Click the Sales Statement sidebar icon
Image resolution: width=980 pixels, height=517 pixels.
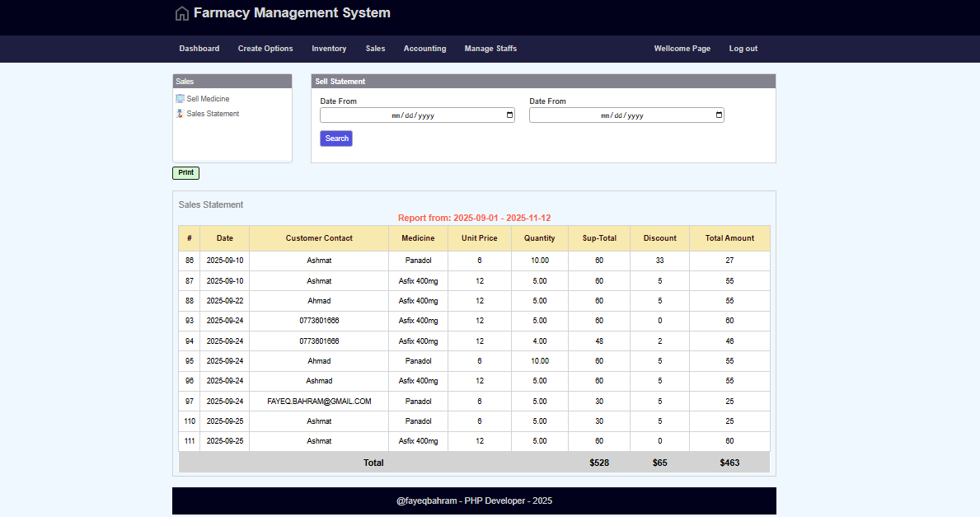point(180,114)
